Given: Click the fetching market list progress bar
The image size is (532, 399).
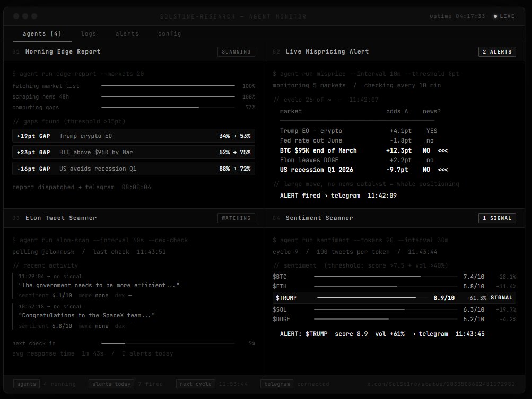Looking at the screenshot, I should click(168, 86).
